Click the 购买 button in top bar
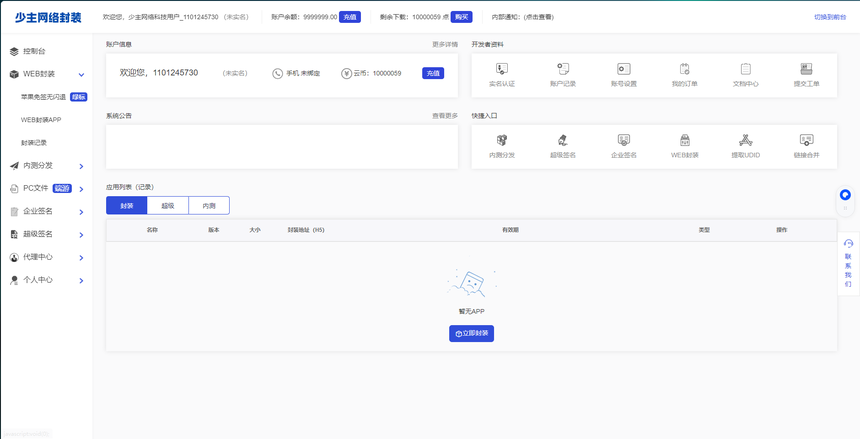 coord(461,17)
